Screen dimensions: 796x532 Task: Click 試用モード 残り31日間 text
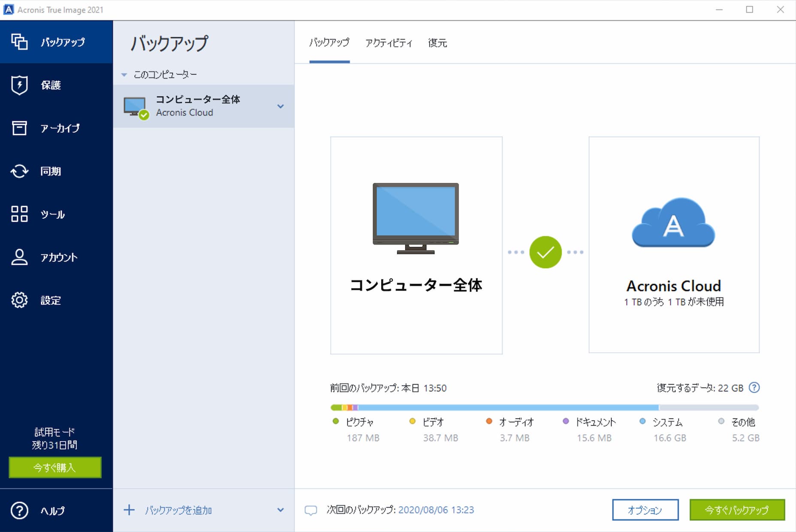pyautogui.click(x=55, y=438)
